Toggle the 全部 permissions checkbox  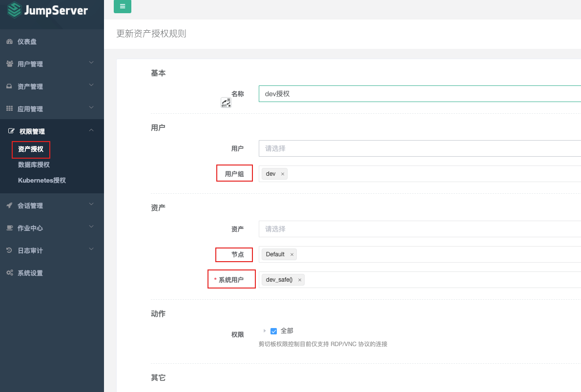(274, 331)
